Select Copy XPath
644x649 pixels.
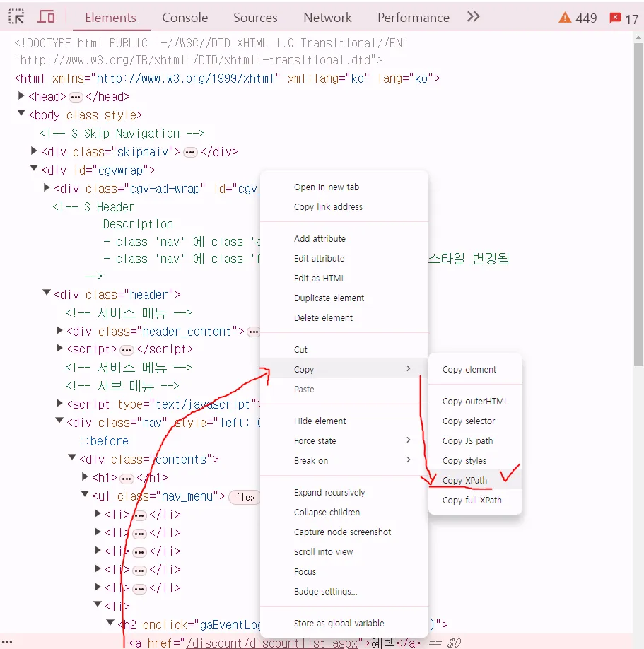[475, 481]
